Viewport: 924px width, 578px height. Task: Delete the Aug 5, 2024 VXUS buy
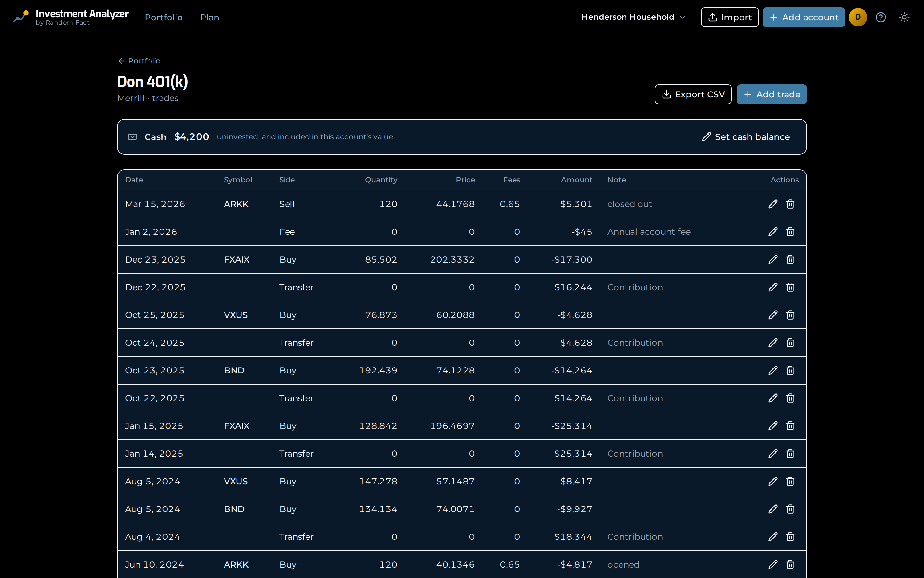tap(790, 481)
